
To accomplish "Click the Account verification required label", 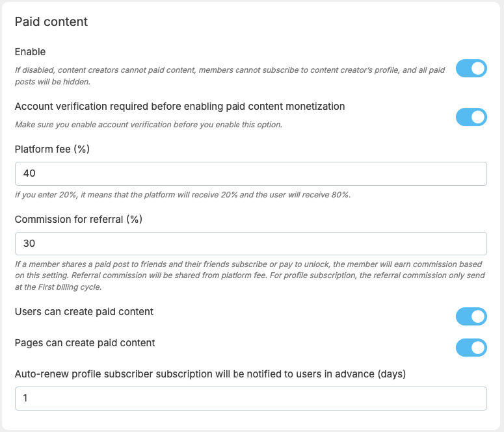I will coord(179,107).
